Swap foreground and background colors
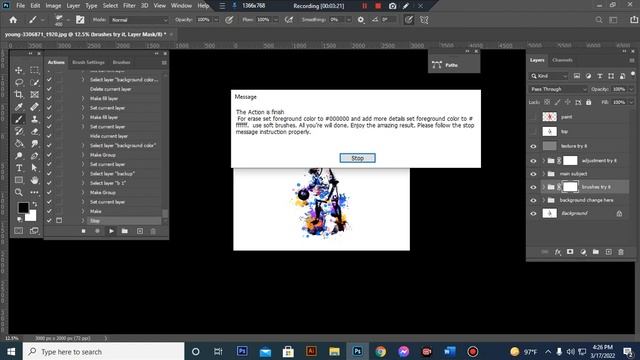 [35, 204]
